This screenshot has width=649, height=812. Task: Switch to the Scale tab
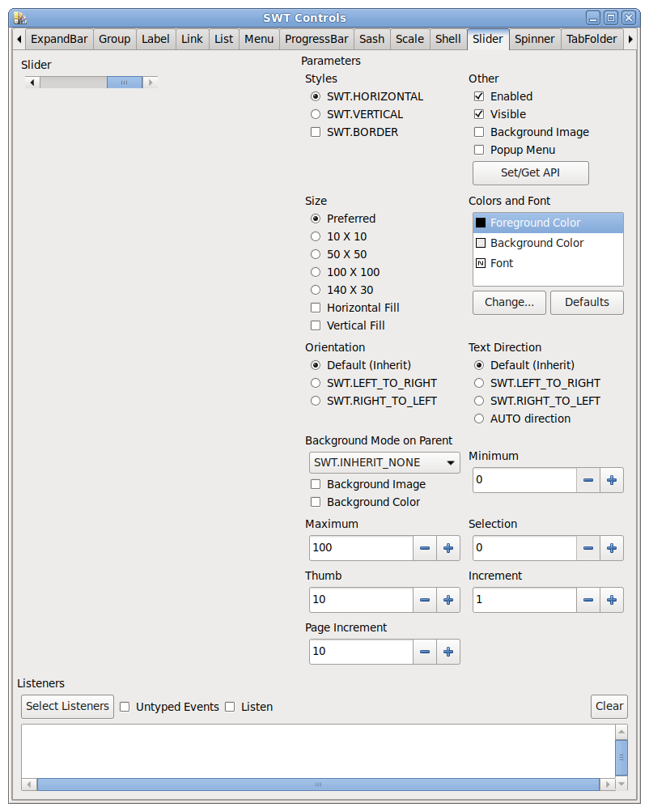pyautogui.click(x=409, y=40)
